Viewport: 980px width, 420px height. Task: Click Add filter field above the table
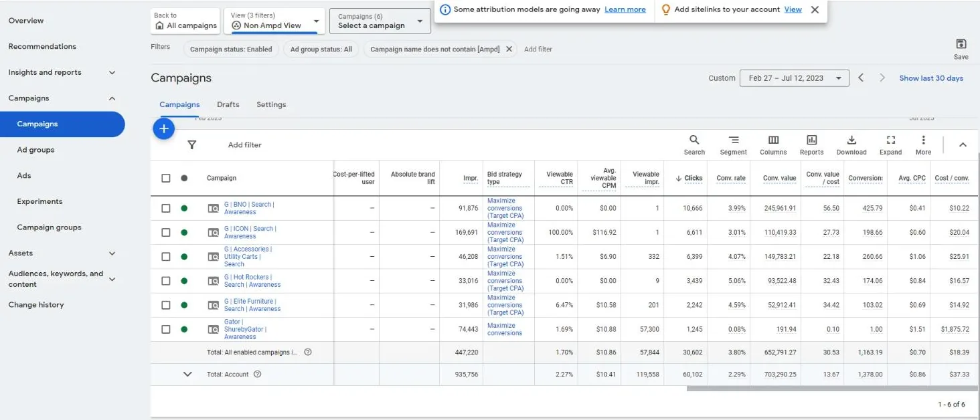(244, 144)
